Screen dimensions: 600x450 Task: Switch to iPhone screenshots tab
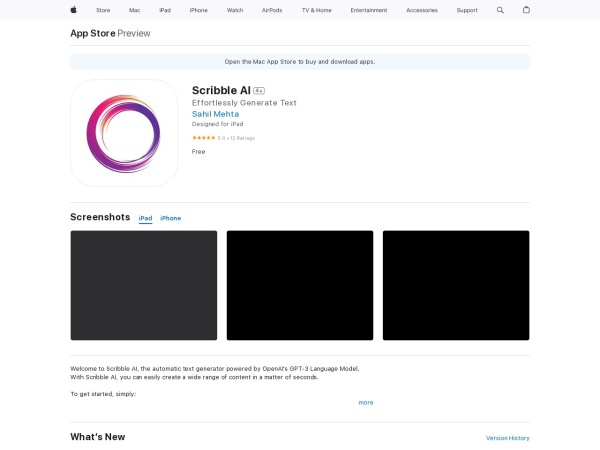[x=171, y=218]
